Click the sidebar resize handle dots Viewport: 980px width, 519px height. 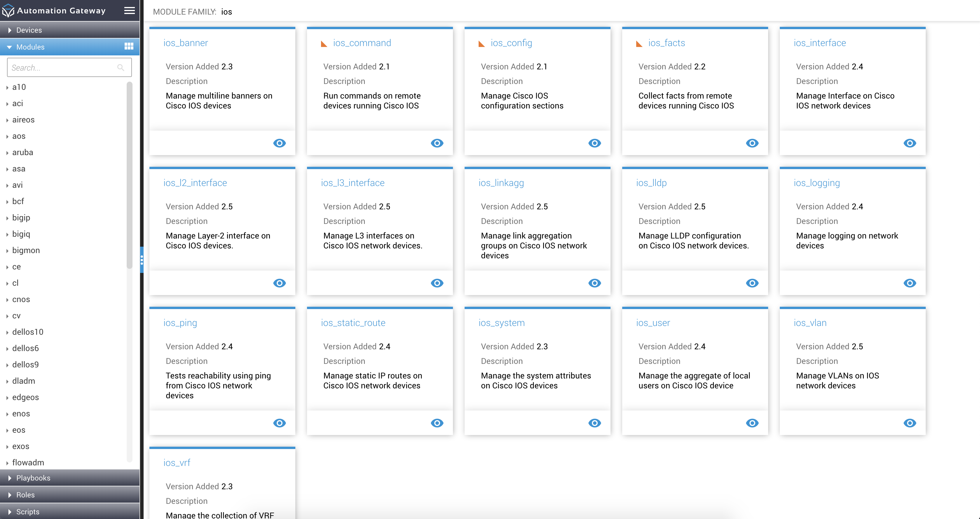point(142,260)
